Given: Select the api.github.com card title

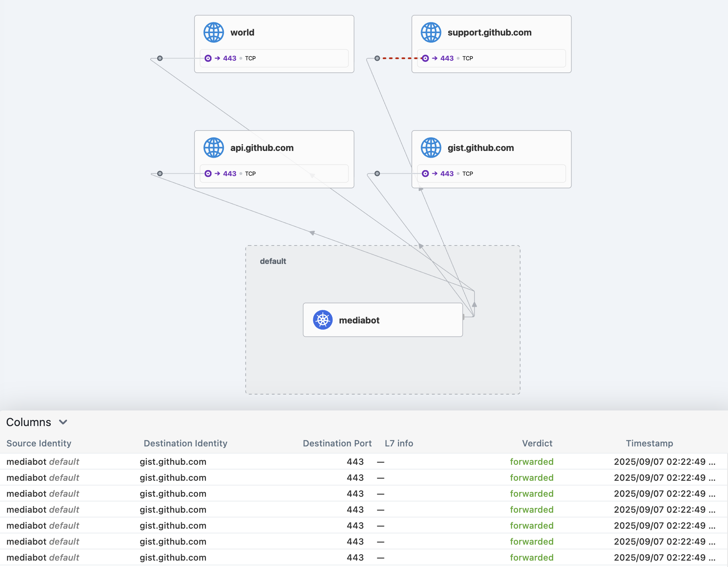Looking at the screenshot, I should (x=262, y=148).
